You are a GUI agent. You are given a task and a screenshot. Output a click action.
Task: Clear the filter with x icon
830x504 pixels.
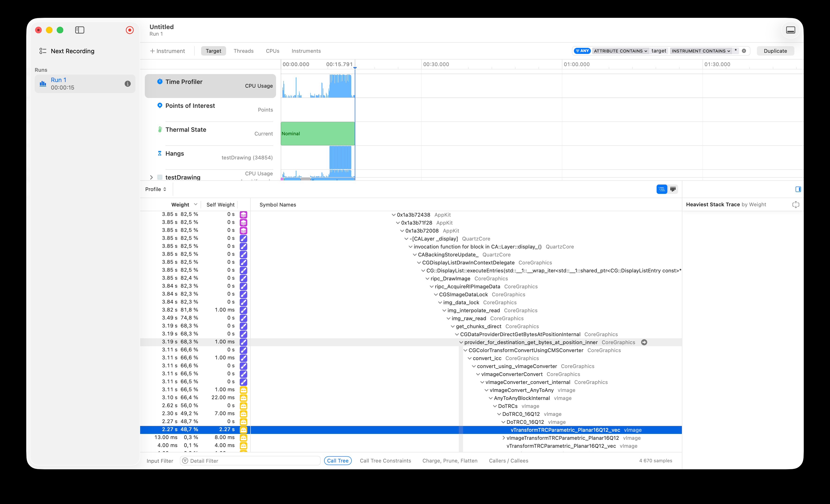pyautogui.click(x=744, y=51)
